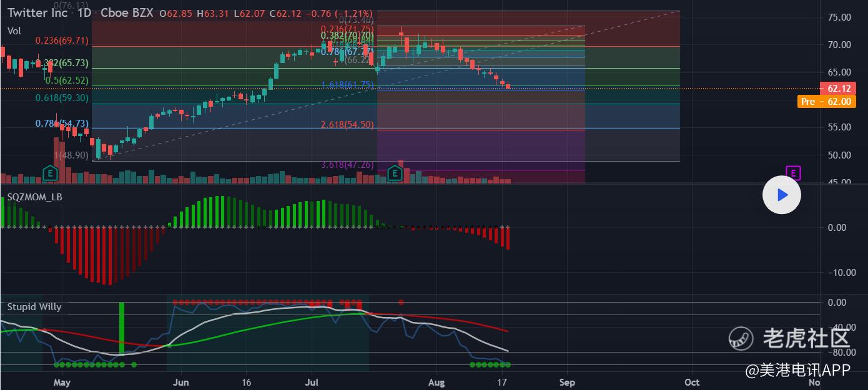Screen dimensions: 868x390
Task: Click the 1.618(61.75) extension label
Action: click(x=347, y=85)
